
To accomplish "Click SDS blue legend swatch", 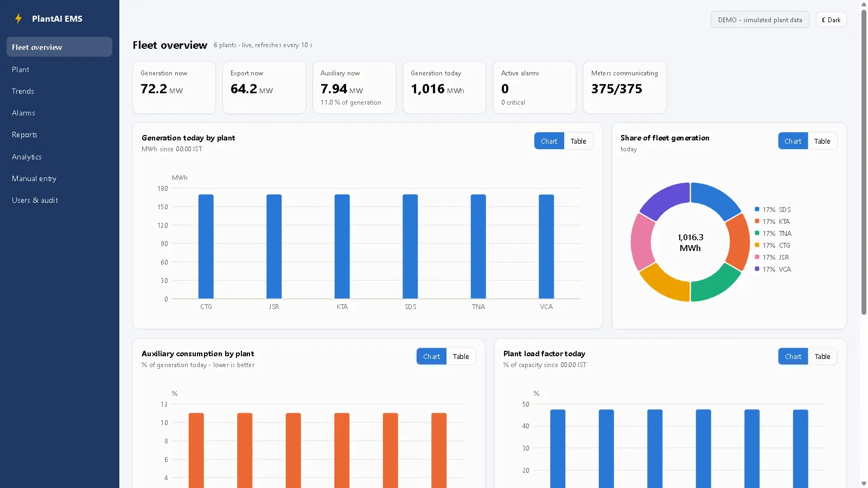I will [x=757, y=209].
